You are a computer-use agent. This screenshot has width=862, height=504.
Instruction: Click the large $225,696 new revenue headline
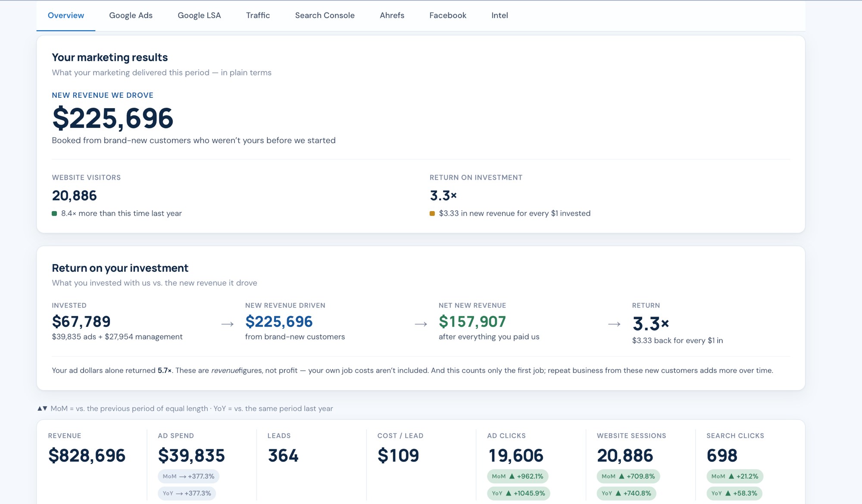112,118
